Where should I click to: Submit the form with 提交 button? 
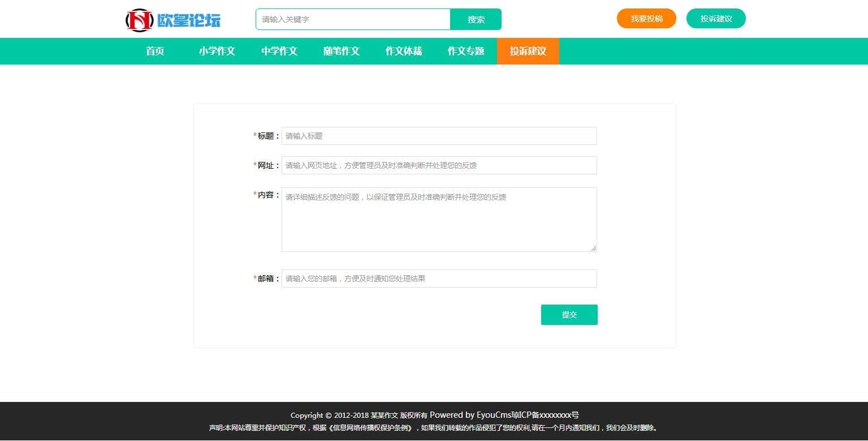coord(569,315)
